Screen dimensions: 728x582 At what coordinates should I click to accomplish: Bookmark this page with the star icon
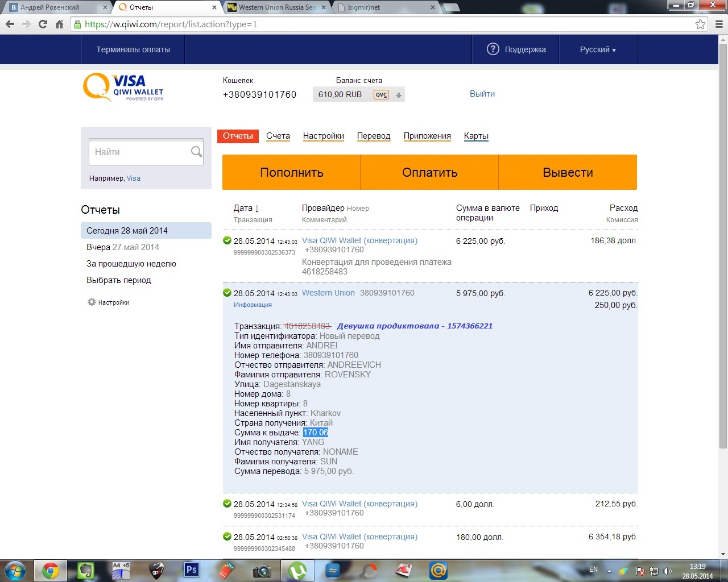click(700, 24)
